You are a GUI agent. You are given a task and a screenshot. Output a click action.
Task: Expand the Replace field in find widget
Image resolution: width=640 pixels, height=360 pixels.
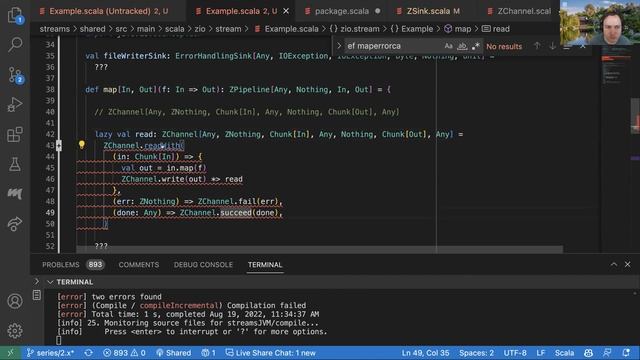pos(339,46)
